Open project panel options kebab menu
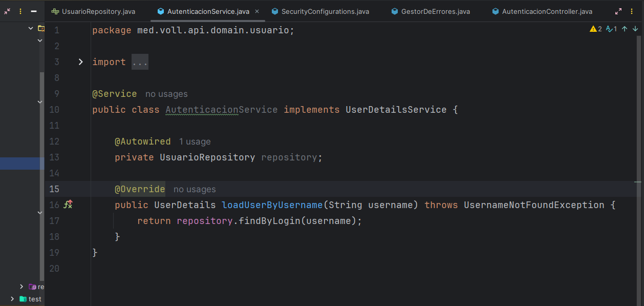 coord(20,11)
